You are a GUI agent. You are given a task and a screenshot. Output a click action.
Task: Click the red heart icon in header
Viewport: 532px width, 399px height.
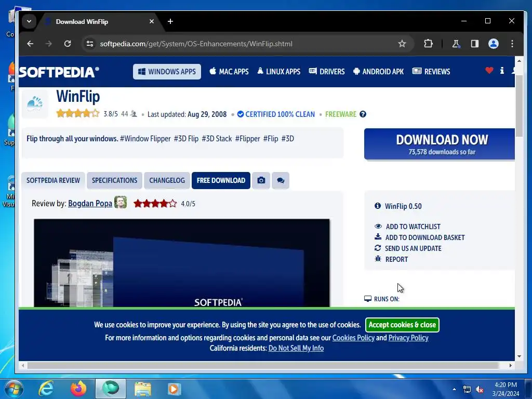(489, 71)
